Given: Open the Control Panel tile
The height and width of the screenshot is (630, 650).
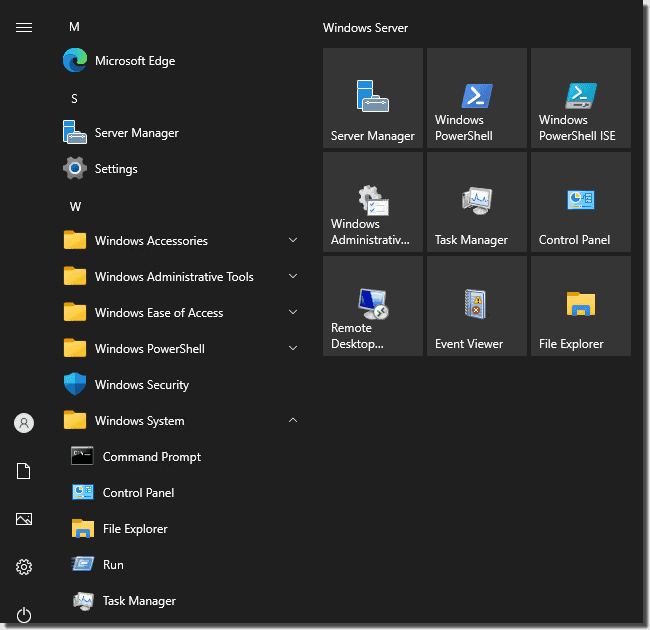Looking at the screenshot, I should 581,202.
